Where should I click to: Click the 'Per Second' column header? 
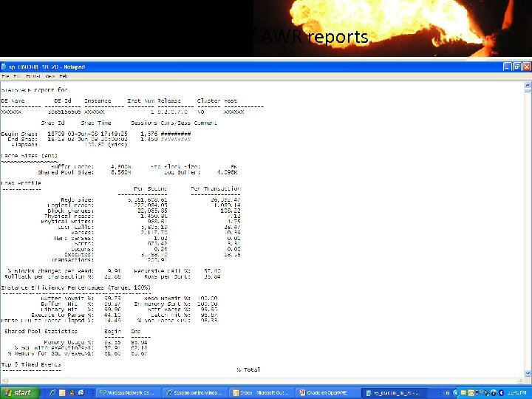pos(151,188)
